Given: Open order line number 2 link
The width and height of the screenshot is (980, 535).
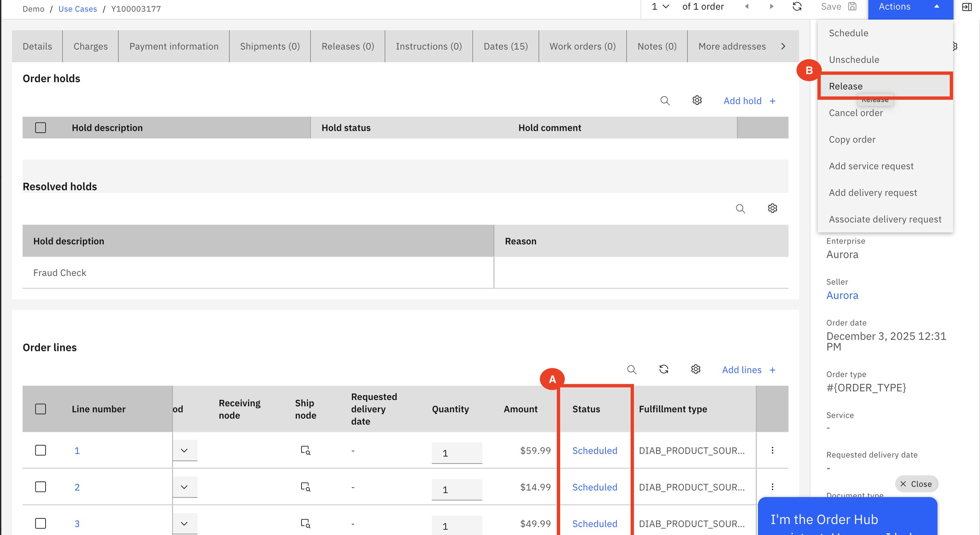Looking at the screenshot, I should [x=77, y=487].
